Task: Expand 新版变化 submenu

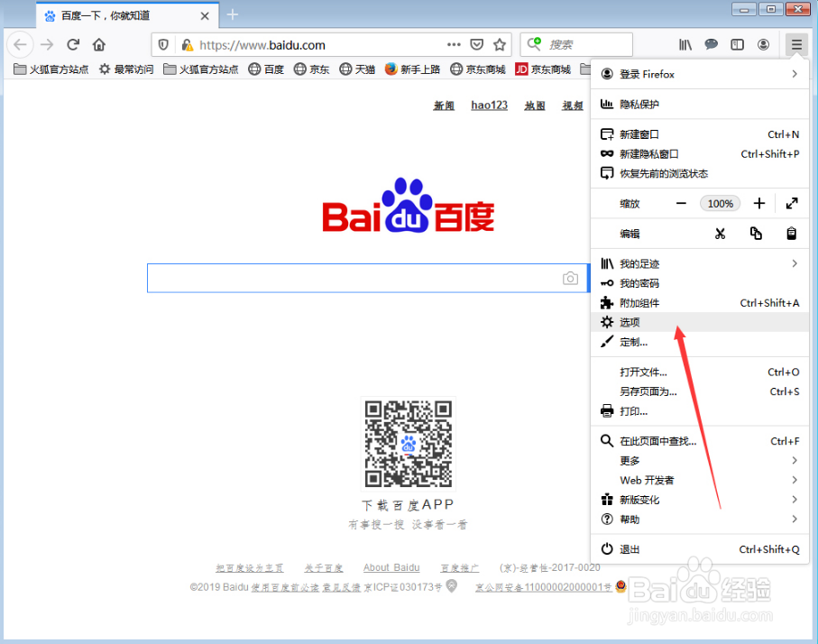Action: click(700, 500)
